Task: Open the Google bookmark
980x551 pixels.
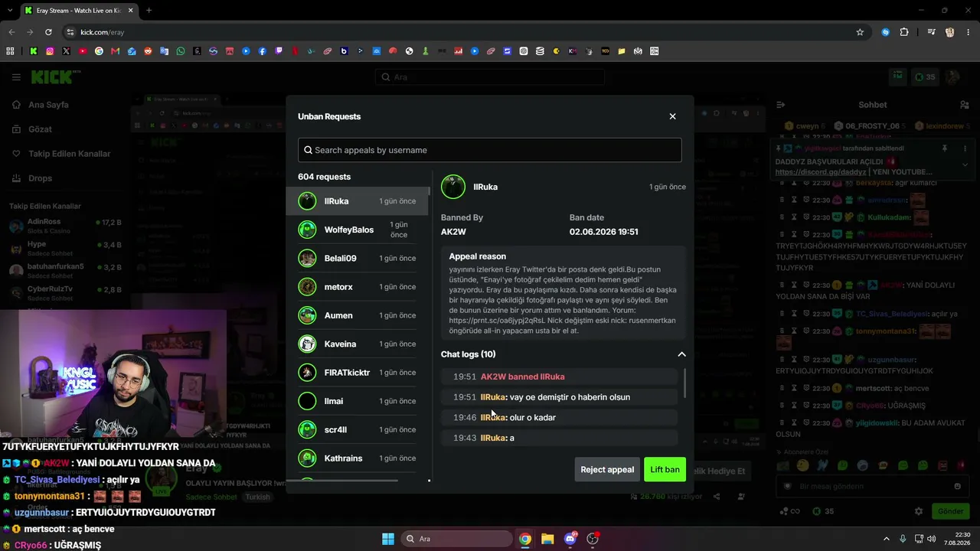Action: [x=99, y=51]
